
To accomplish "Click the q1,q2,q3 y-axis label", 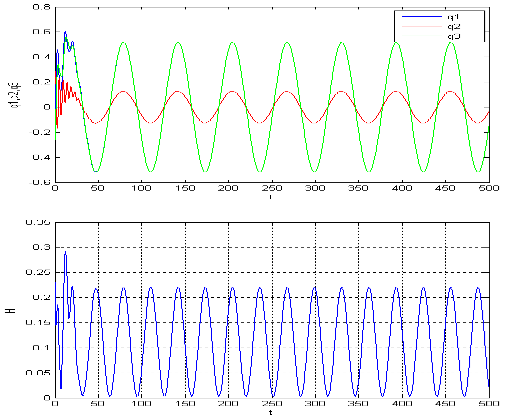I will [14, 95].
